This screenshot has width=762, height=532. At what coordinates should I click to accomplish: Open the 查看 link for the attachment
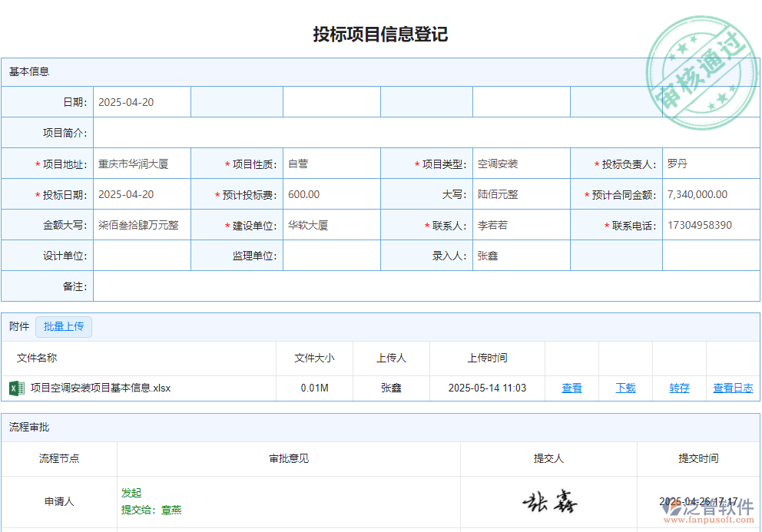tap(572, 388)
